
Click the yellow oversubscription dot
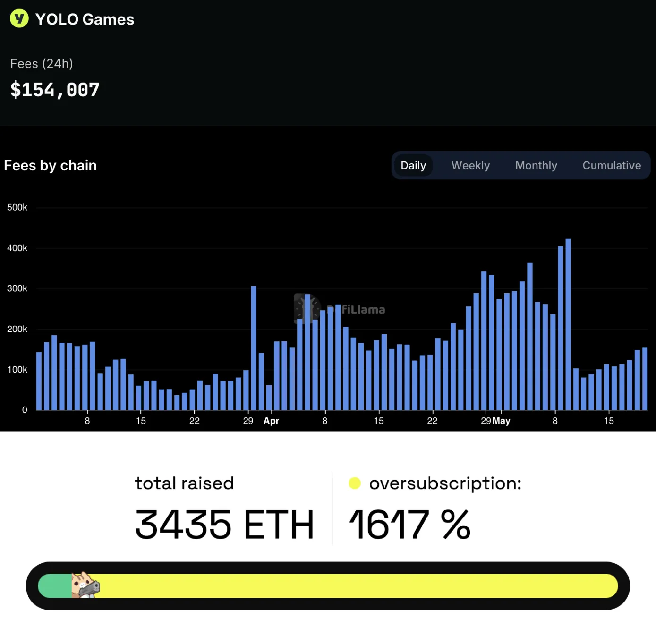[x=355, y=483]
